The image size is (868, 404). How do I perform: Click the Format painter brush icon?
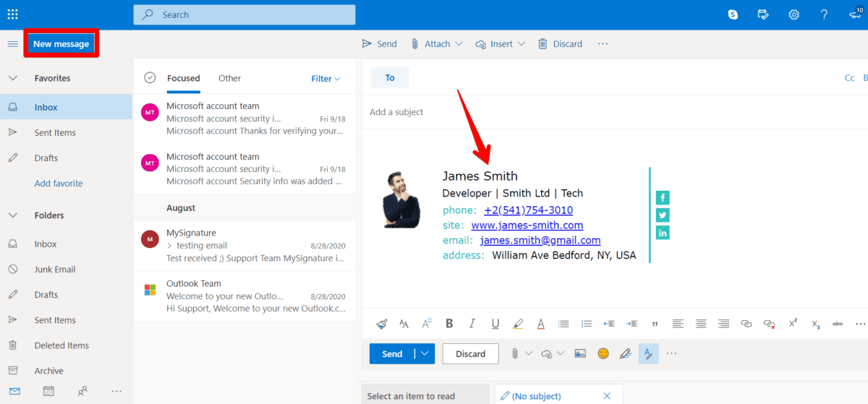pos(381,324)
